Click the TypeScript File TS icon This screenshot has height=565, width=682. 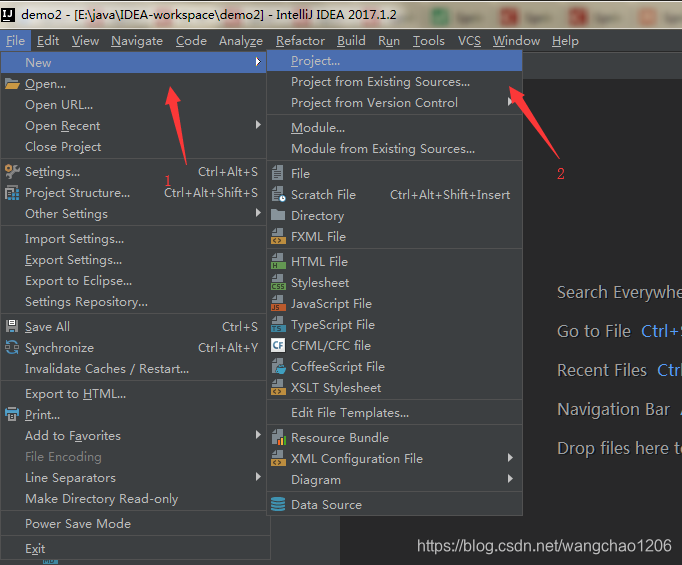tap(278, 324)
